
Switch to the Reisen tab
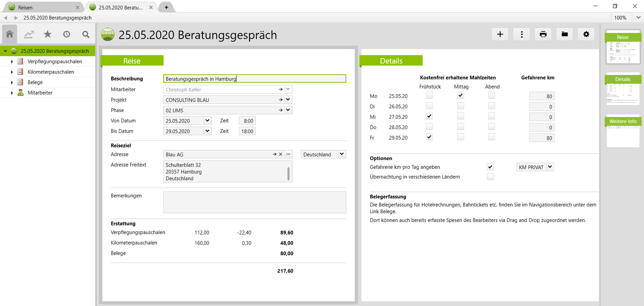click(x=25, y=8)
